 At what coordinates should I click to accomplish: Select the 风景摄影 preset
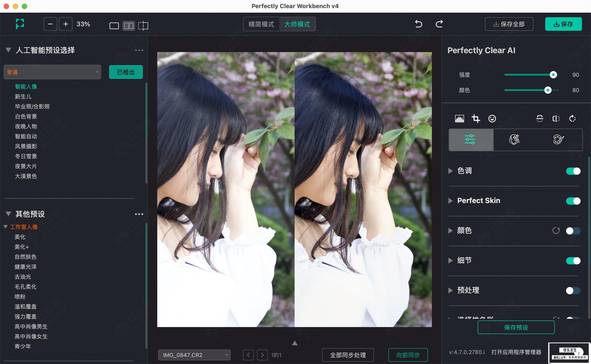(x=26, y=146)
